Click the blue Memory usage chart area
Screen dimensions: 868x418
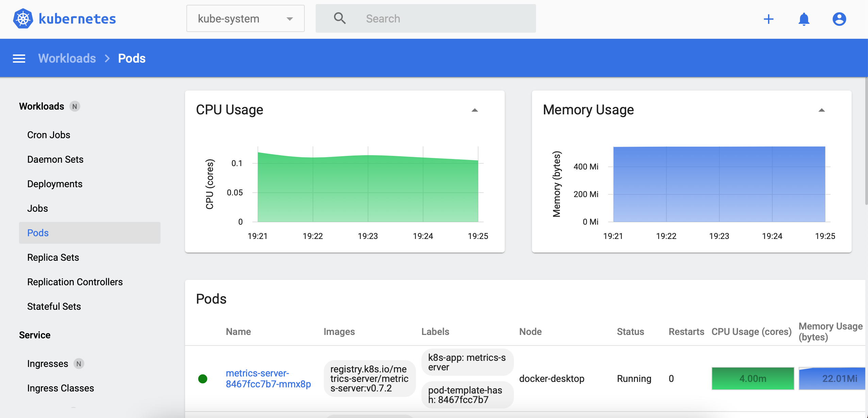(x=719, y=184)
